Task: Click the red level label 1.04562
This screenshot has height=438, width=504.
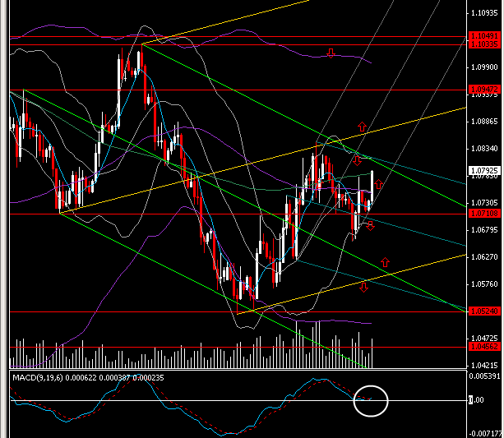Action: click(x=484, y=347)
